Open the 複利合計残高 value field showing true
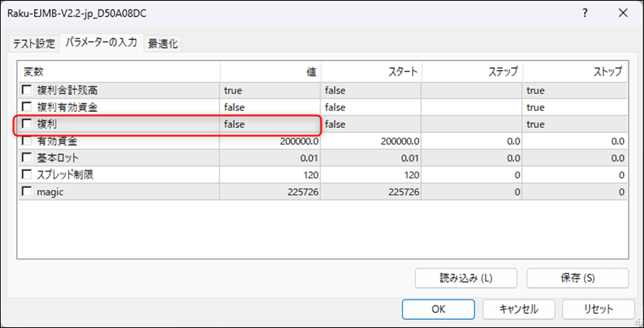The height and width of the screenshot is (328, 644). point(270,90)
